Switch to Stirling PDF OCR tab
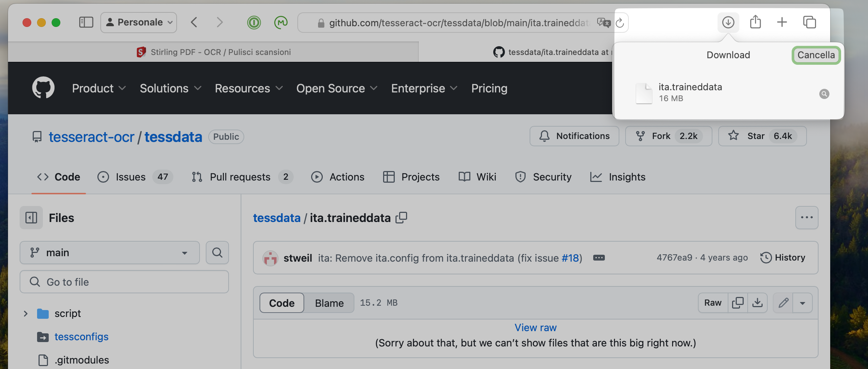The height and width of the screenshot is (369, 868). 213,52
